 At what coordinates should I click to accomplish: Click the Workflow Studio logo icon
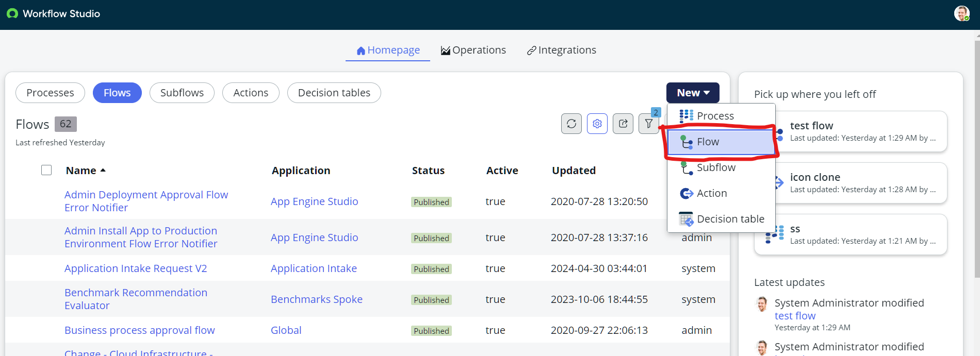[x=12, y=14]
